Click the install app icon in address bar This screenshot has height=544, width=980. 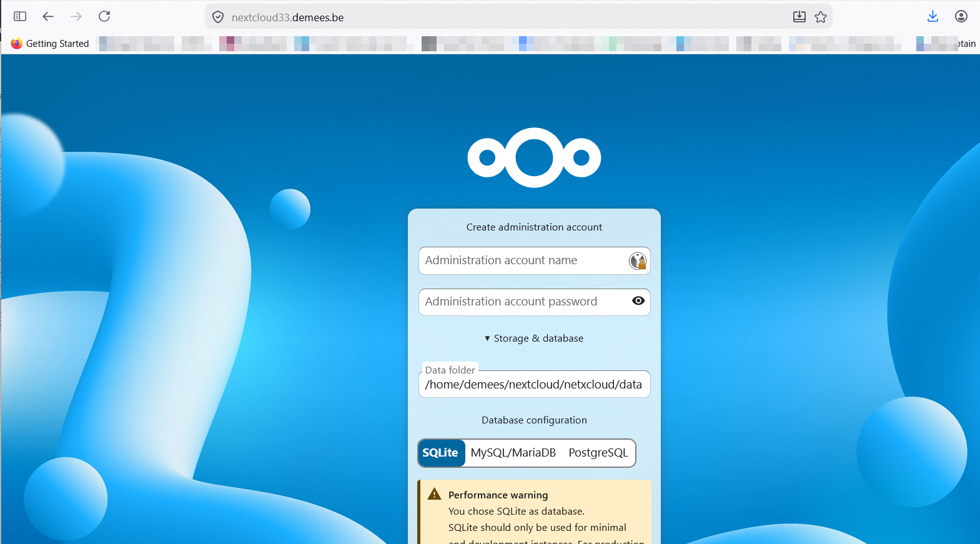(x=799, y=17)
